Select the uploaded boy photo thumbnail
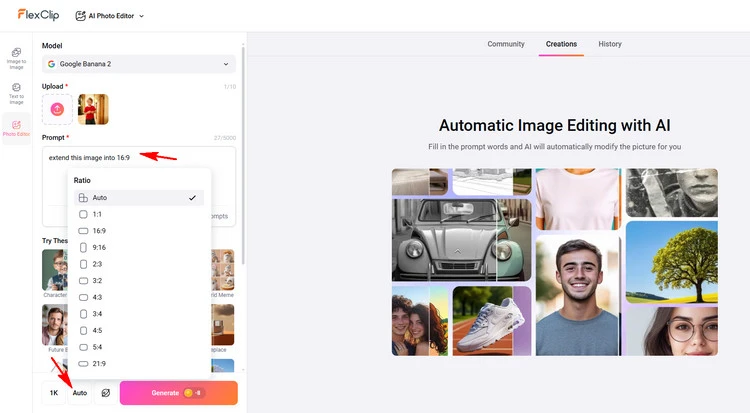Image resolution: width=750 pixels, height=413 pixels. coord(93,109)
